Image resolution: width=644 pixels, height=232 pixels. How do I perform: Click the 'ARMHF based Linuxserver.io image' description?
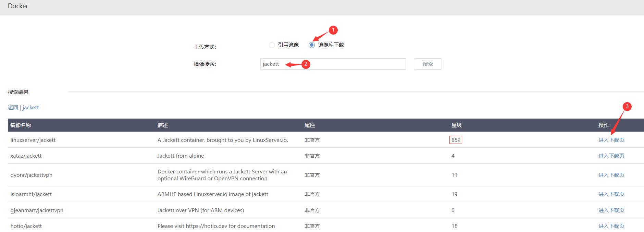click(x=213, y=194)
